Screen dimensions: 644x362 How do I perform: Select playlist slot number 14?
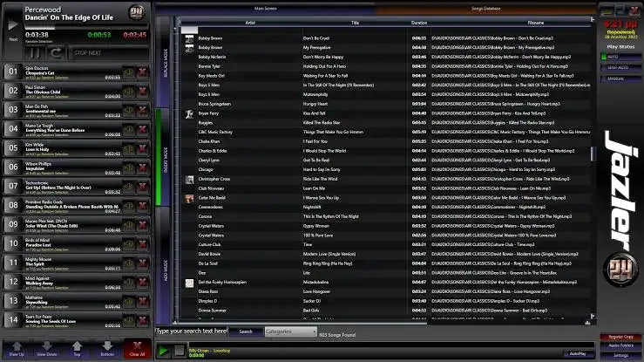point(14,319)
